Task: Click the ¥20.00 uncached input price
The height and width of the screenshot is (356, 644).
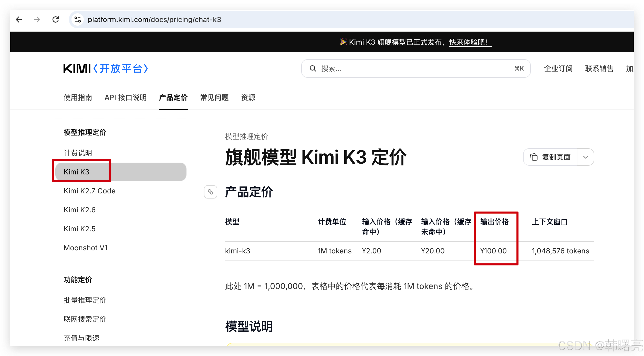Action: point(433,251)
